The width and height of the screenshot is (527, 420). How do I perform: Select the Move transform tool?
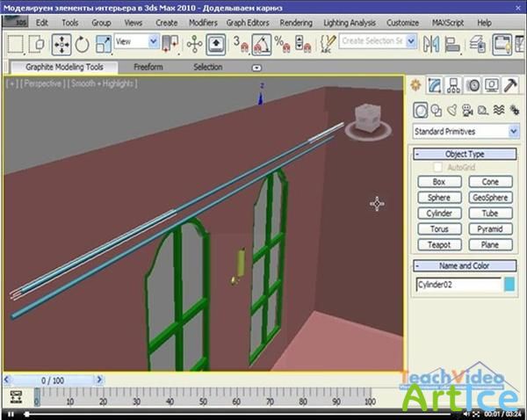(x=61, y=42)
